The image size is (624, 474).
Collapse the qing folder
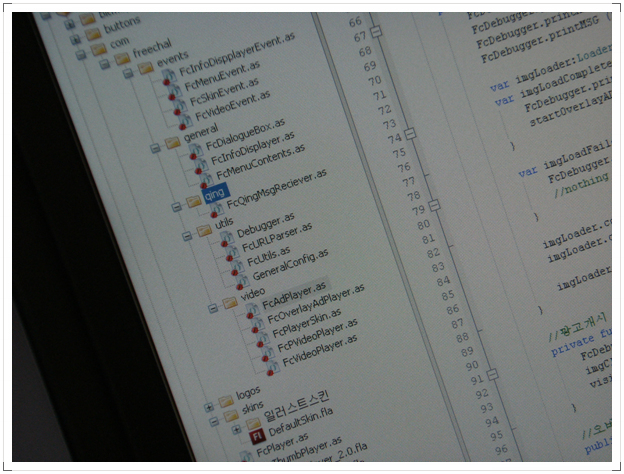click(176, 207)
